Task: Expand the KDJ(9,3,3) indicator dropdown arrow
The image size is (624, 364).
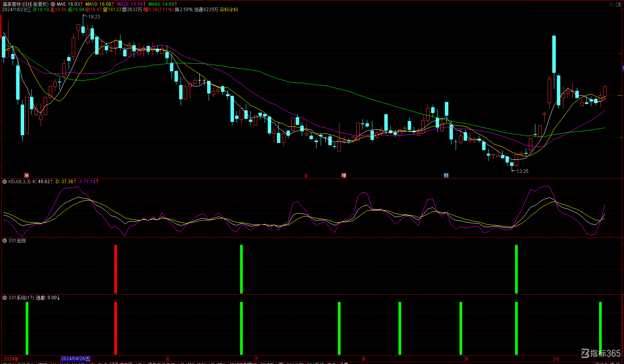Action: pyautogui.click(x=5, y=182)
